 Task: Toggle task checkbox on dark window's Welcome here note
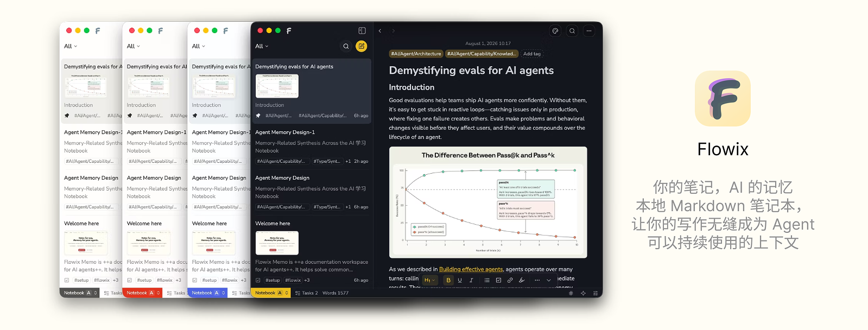(x=258, y=280)
